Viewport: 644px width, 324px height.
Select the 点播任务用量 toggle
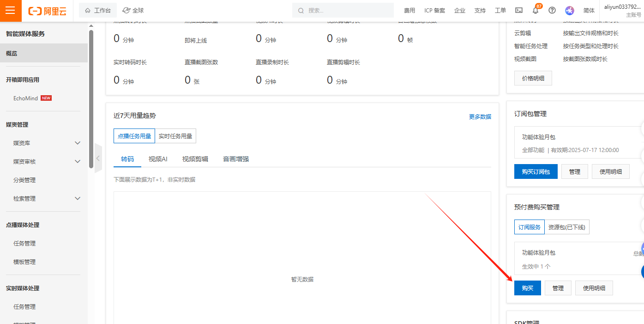pos(134,136)
